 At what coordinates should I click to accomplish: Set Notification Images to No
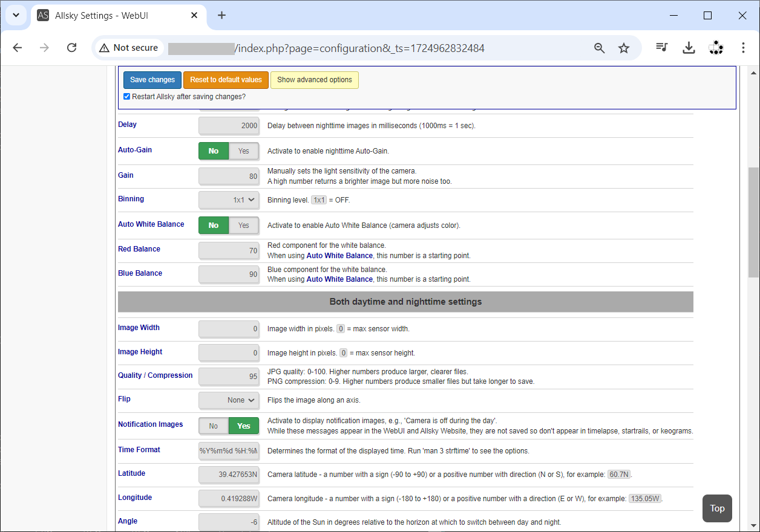tap(214, 426)
